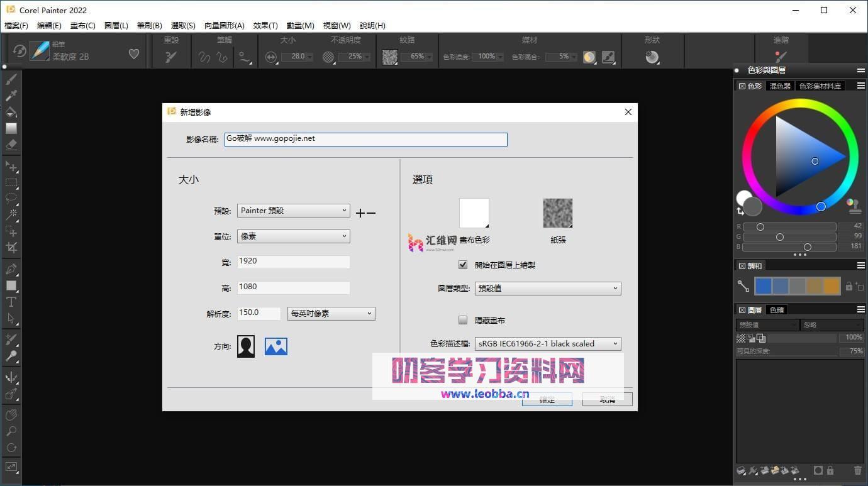Select the Crop tool
This screenshot has width=868, height=486.
[x=11, y=248]
